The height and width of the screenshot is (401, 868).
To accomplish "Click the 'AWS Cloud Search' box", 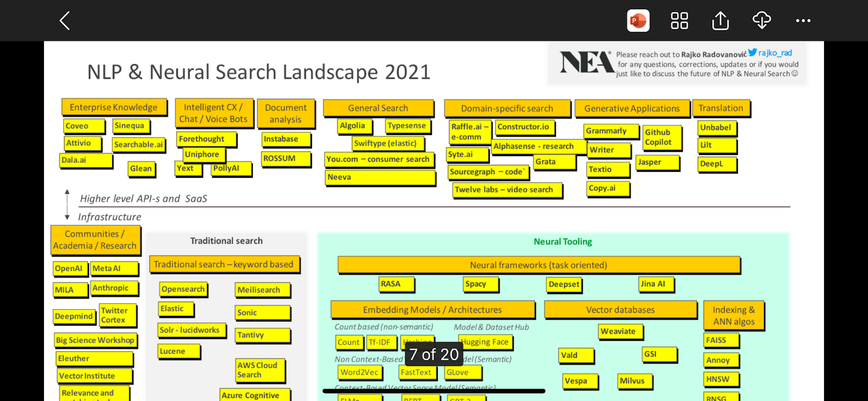I will tap(260, 370).
